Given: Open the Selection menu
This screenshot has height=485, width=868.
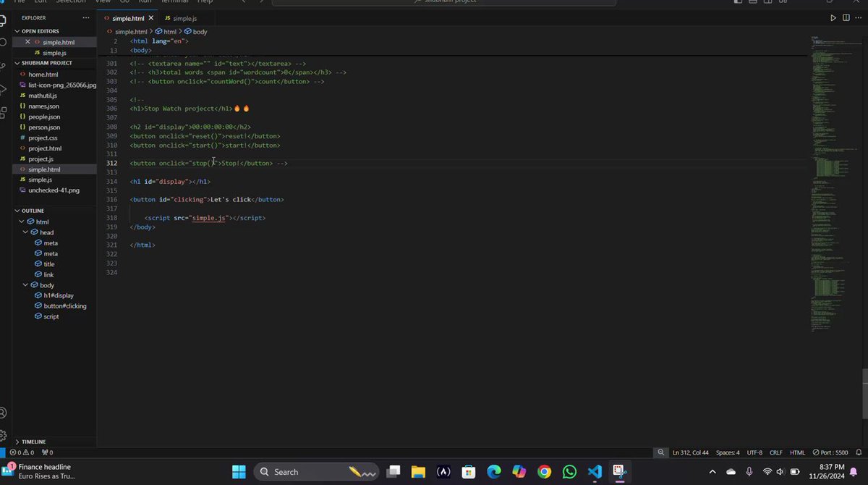Looking at the screenshot, I should pyautogui.click(x=71, y=2).
